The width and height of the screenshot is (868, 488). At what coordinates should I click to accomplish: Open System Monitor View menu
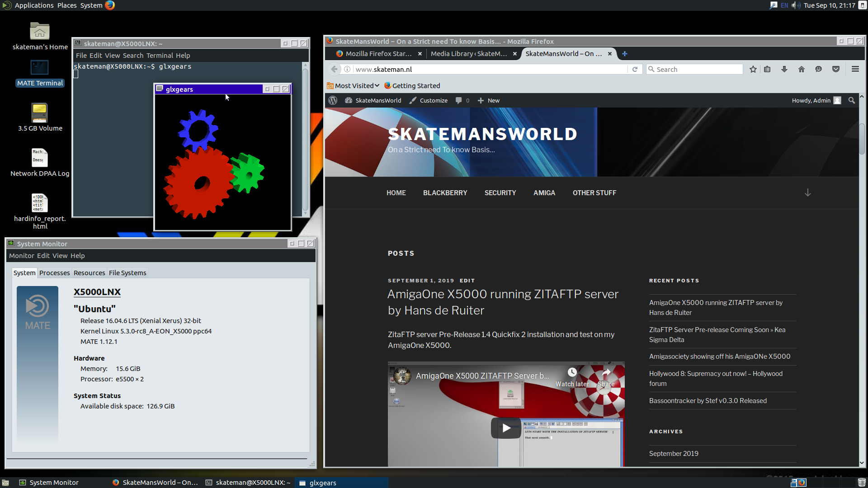point(60,256)
